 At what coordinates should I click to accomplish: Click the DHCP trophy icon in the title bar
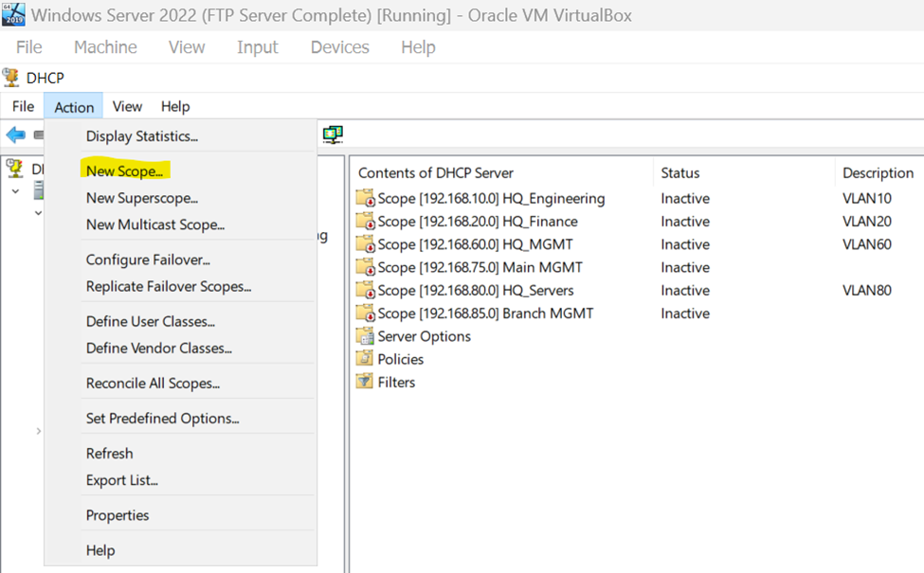click(x=11, y=78)
